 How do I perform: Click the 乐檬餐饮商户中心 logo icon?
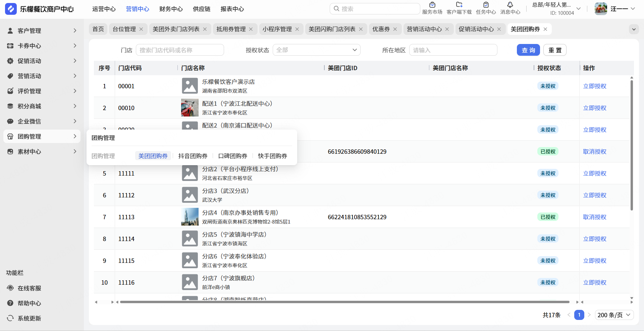11,9
